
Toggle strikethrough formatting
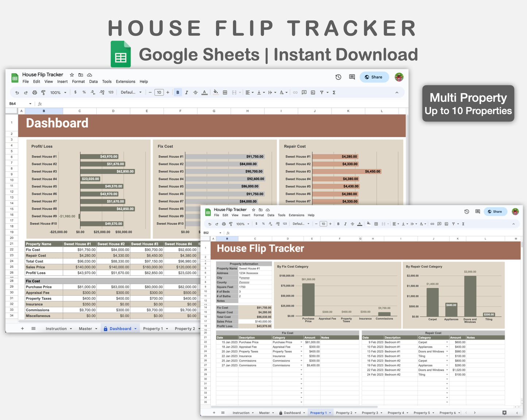click(x=195, y=92)
